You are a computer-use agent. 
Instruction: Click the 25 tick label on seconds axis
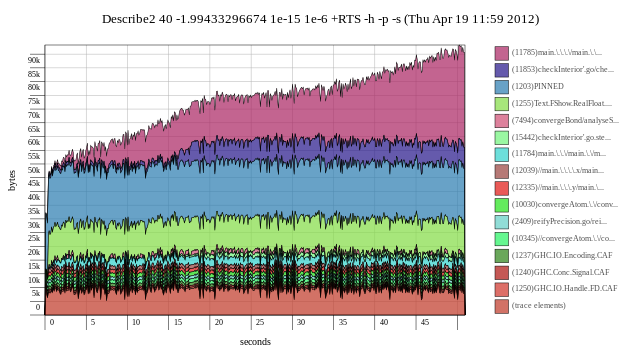click(x=260, y=322)
